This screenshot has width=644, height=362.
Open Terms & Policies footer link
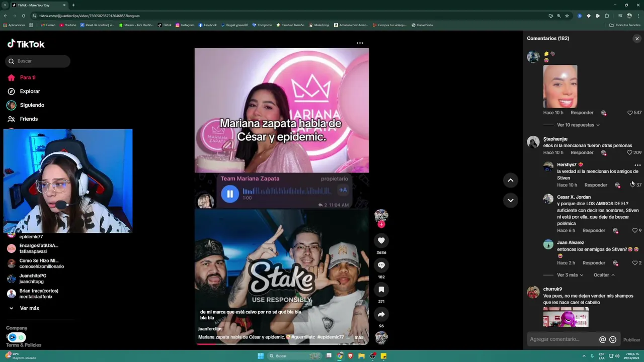24,345
